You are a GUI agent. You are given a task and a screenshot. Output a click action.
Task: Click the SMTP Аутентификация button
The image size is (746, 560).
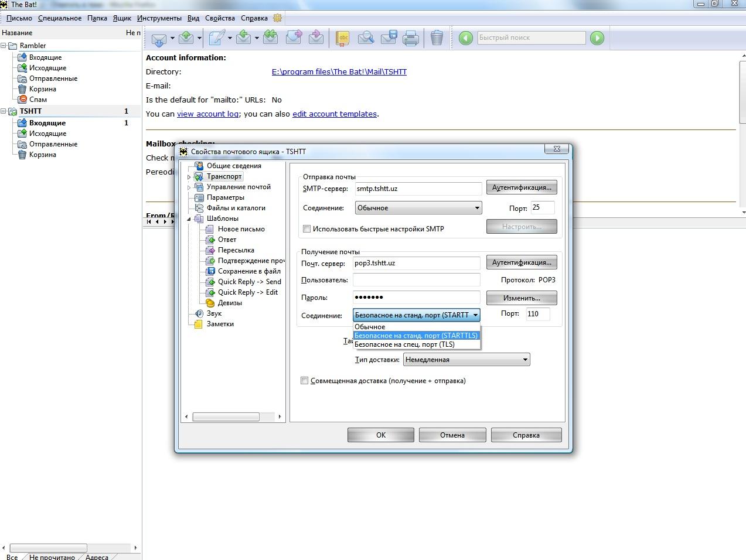click(x=522, y=187)
